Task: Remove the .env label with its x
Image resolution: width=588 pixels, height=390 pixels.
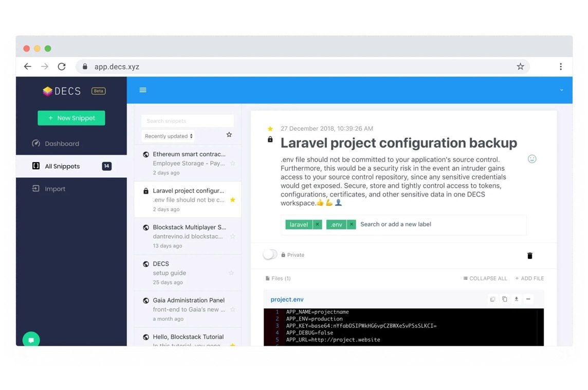Action: pyautogui.click(x=352, y=224)
